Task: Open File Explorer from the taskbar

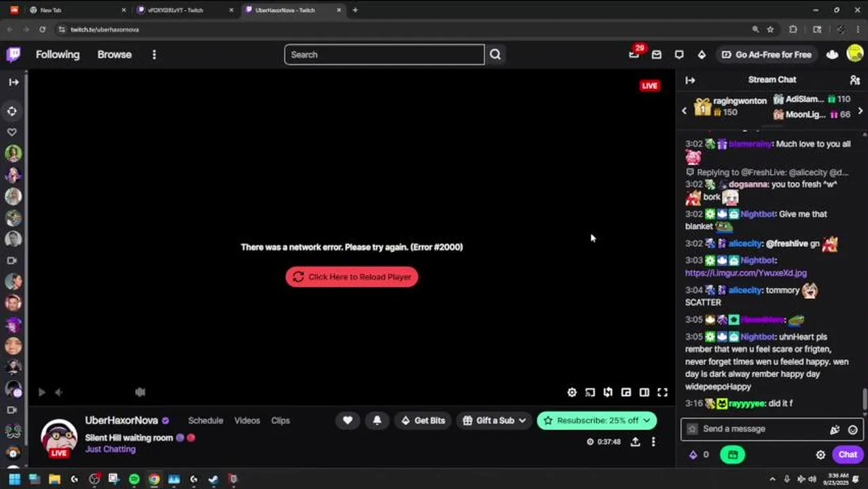Action: (x=54, y=479)
